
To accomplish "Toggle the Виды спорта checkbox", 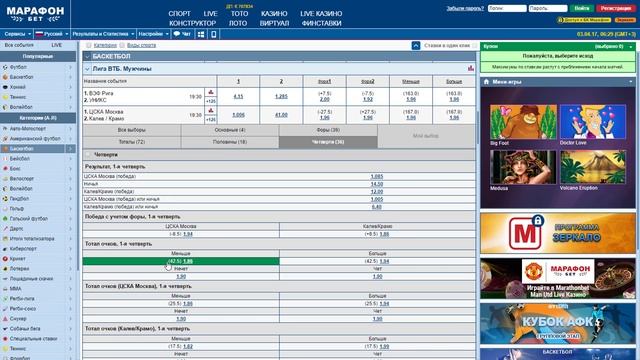I will 122,45.
